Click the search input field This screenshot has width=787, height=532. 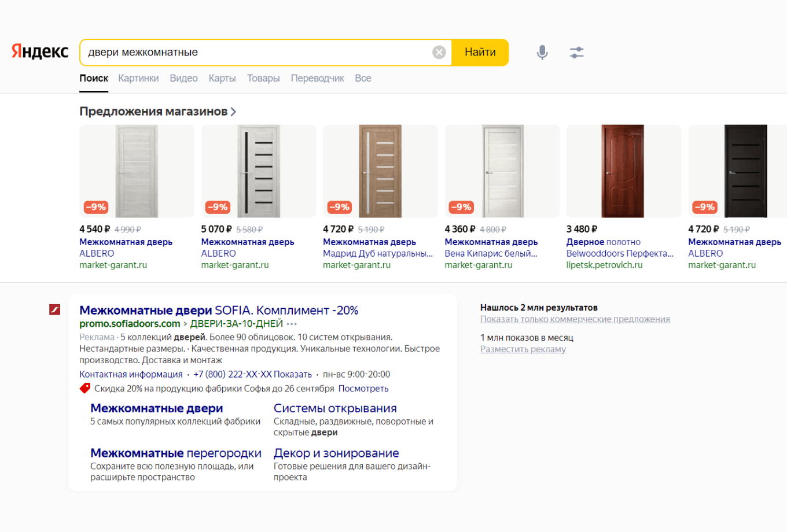255,53
